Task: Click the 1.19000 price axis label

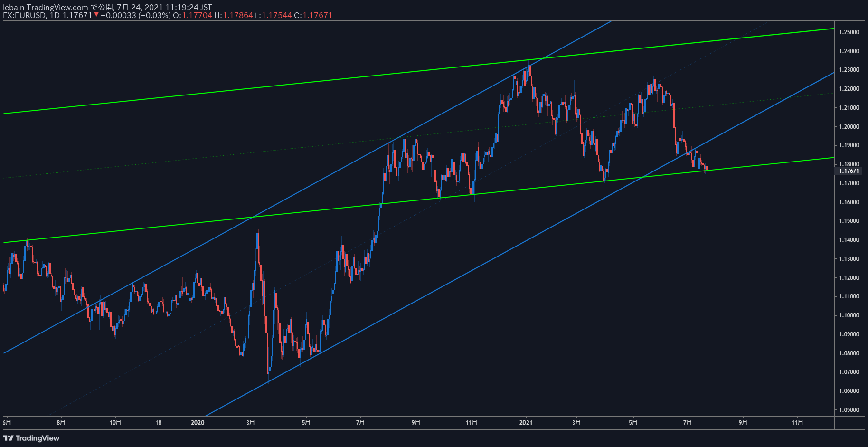Action: click(849, 145)
